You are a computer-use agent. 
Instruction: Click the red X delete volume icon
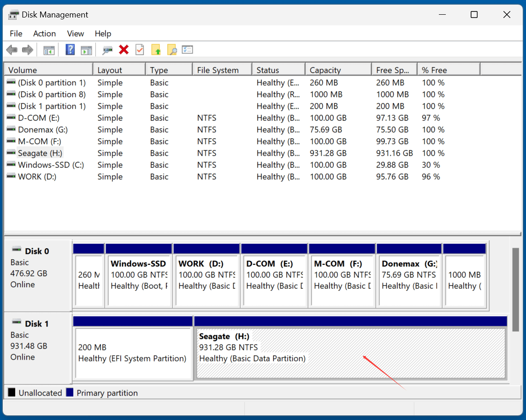[124, 50]
